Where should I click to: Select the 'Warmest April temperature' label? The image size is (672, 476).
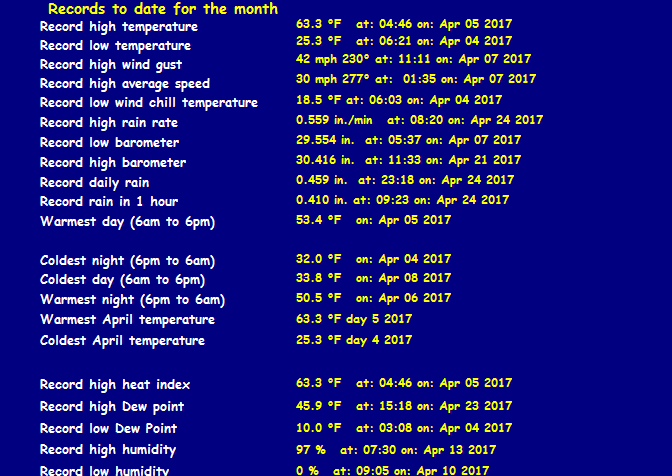127,320
